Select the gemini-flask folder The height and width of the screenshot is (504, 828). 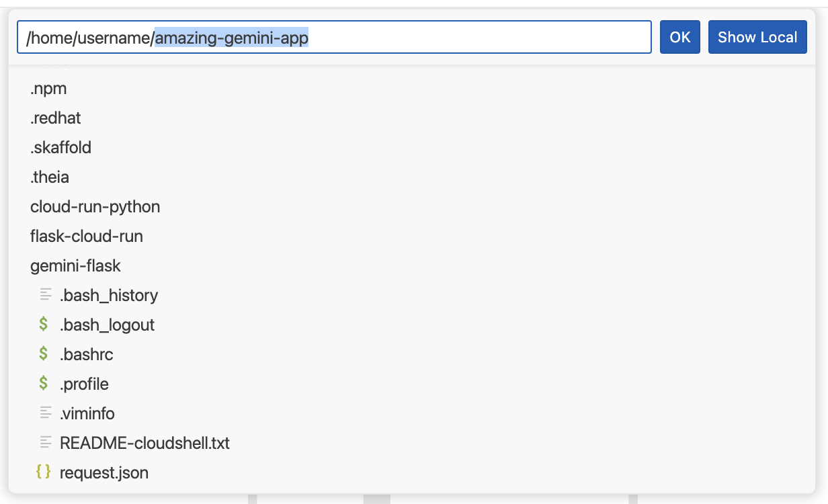(75, 265)
